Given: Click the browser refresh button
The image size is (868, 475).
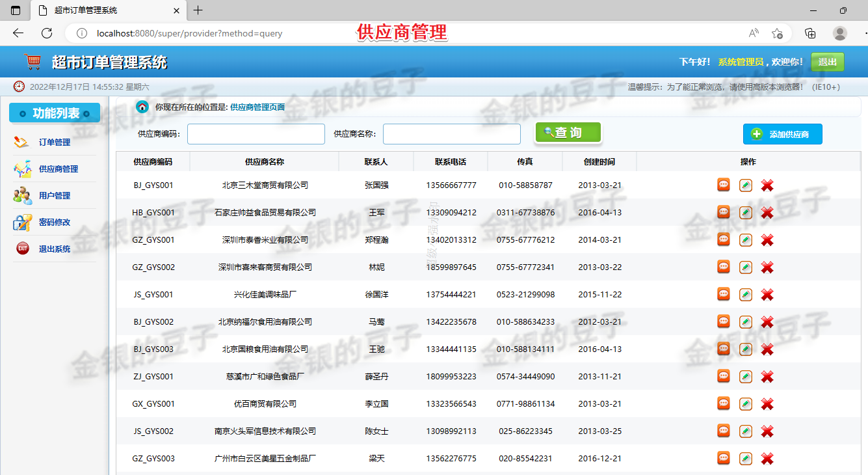Looking at the screenshot, I should pyautogui.click(x=44, y=33).
